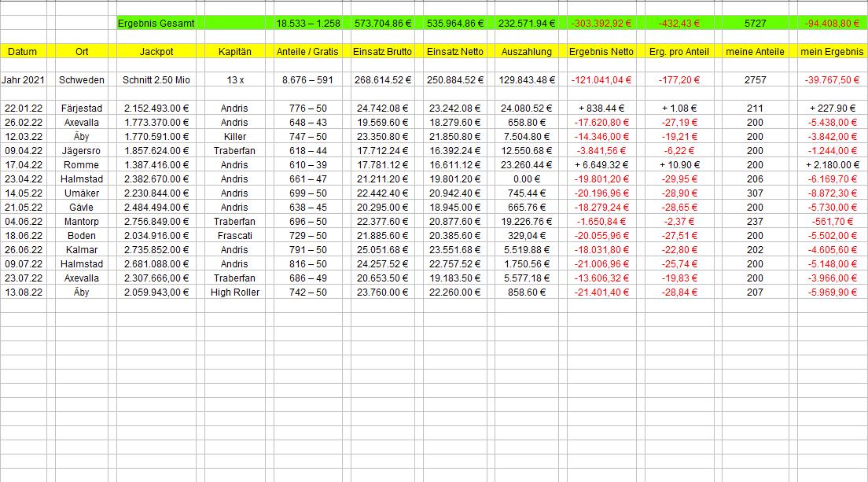
Task: Click the 'Datum' column header
Action: pyautogui.click(x=23, y=51)
